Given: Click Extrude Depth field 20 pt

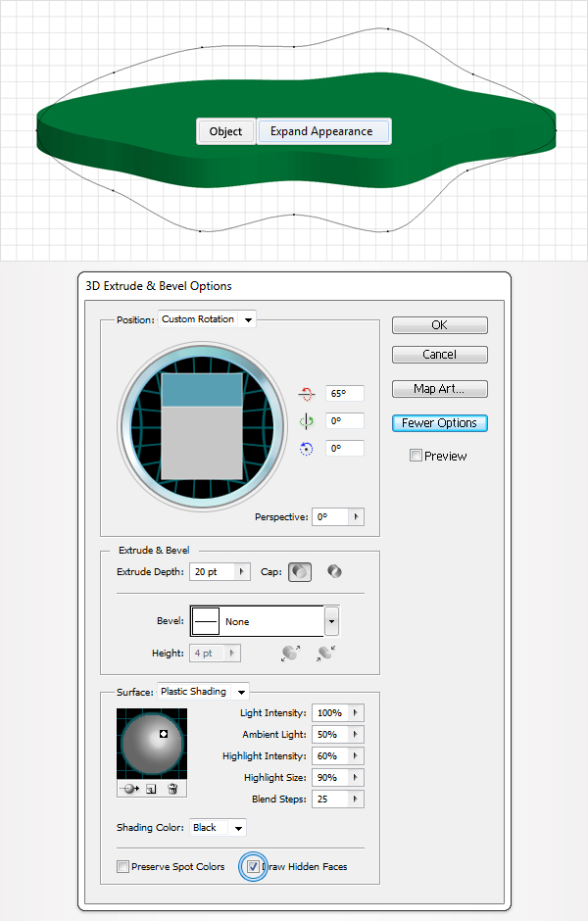Looking at the screenshot, I should tap(212, 571).
